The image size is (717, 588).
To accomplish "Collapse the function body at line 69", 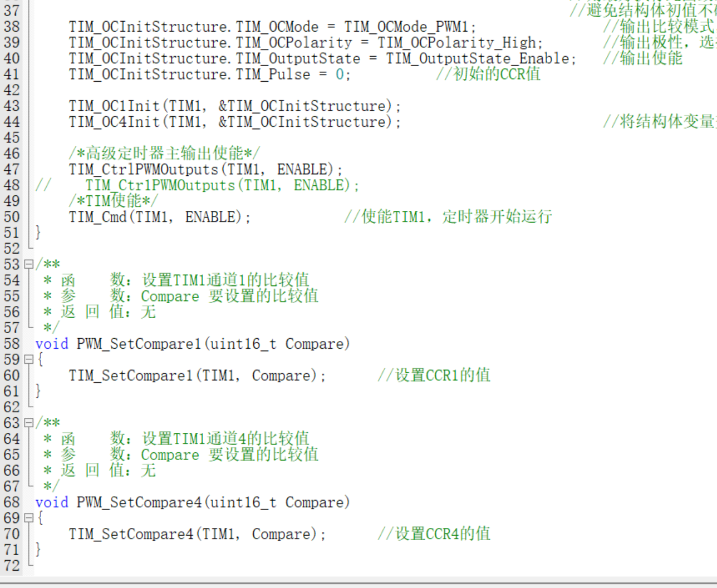I will pos(28,518).
